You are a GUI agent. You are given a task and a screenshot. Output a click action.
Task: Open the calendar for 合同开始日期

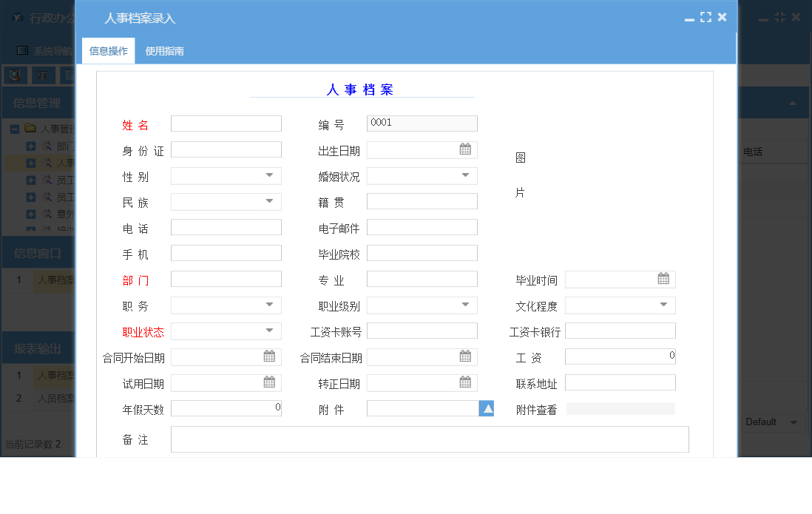pos(269,356)
